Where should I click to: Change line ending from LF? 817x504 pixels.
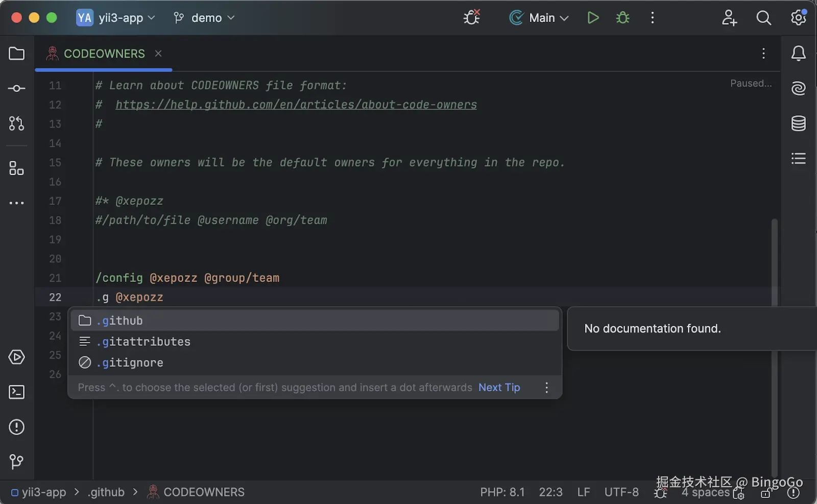pos(583,492)
